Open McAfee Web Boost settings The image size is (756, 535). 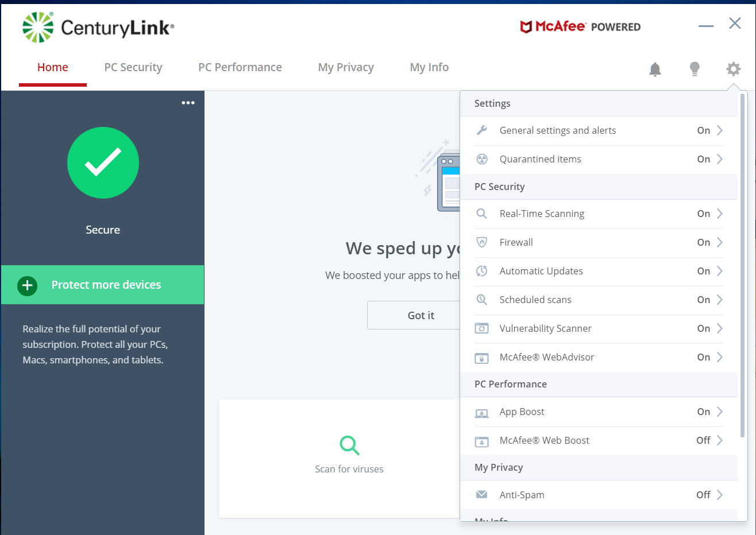coord(599,440)
